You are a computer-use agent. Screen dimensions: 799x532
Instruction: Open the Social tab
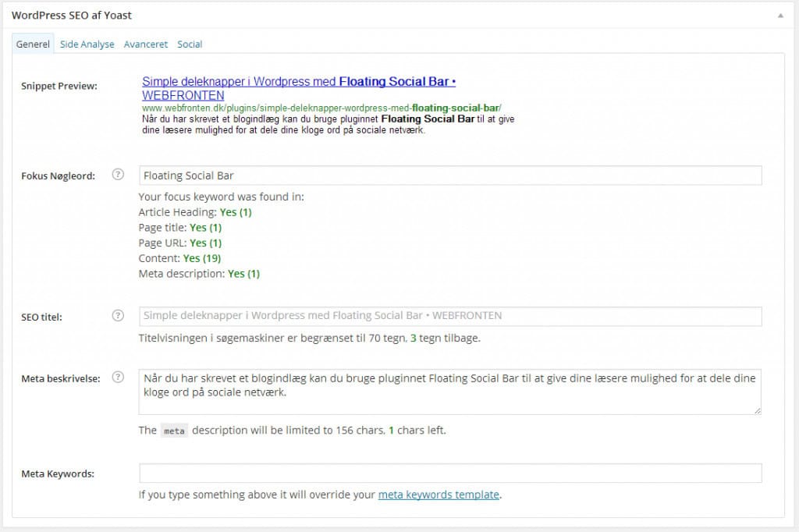pyautogui.click(x=190, y=44)
